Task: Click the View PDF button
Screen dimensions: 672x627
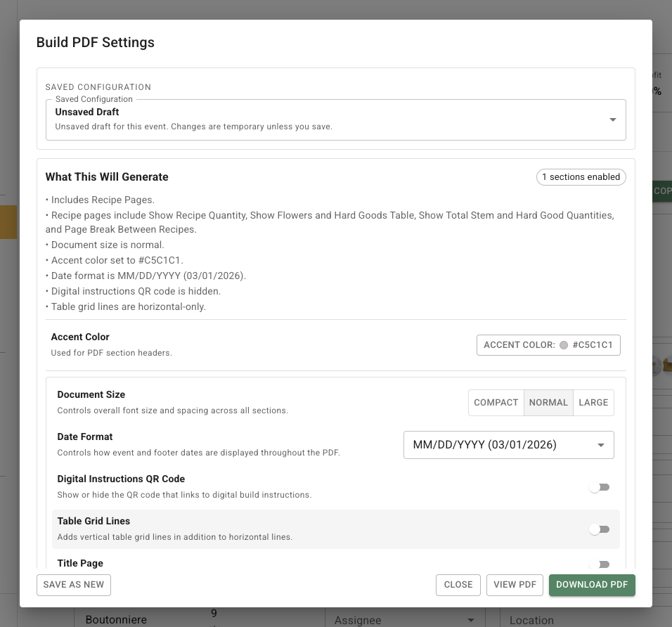Action: pos(515,585)
